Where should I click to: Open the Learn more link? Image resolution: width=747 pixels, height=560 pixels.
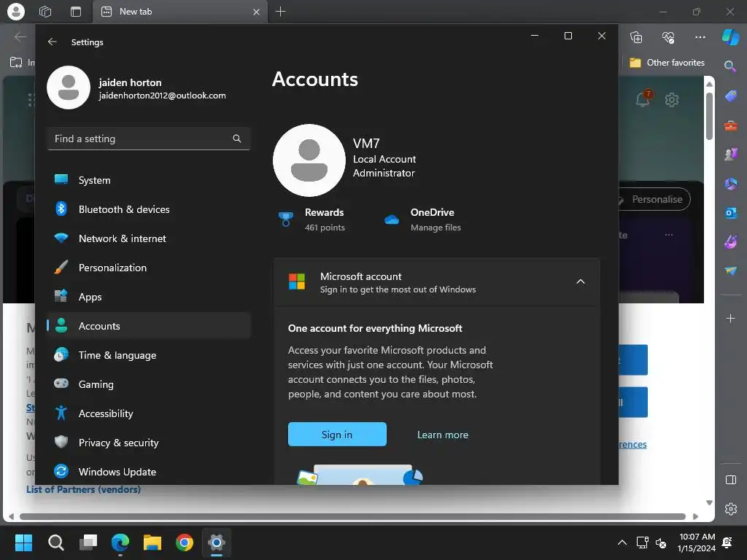click(x=443, y=435)
